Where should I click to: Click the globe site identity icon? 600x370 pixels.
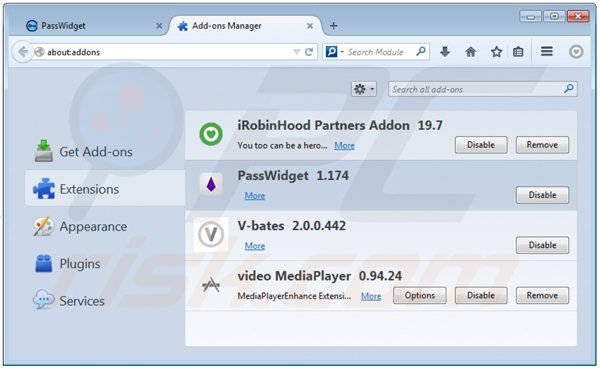point(39,52)
